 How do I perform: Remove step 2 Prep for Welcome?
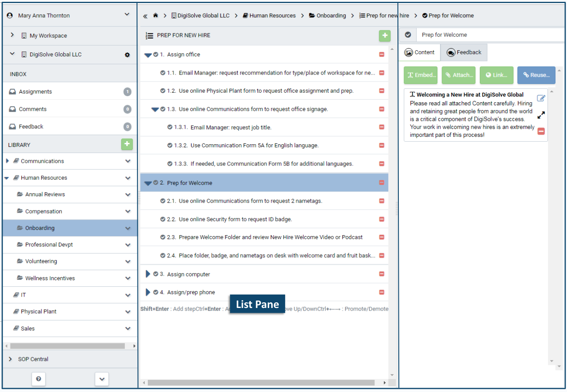click(x=381, y=183)
